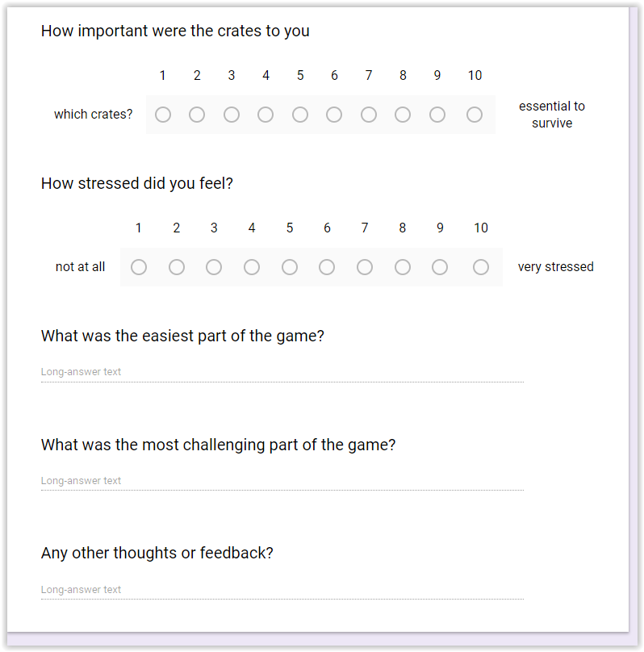644x652 pixels.
Task: Click the 'which crates?' scale label
Action: [94, 115]
